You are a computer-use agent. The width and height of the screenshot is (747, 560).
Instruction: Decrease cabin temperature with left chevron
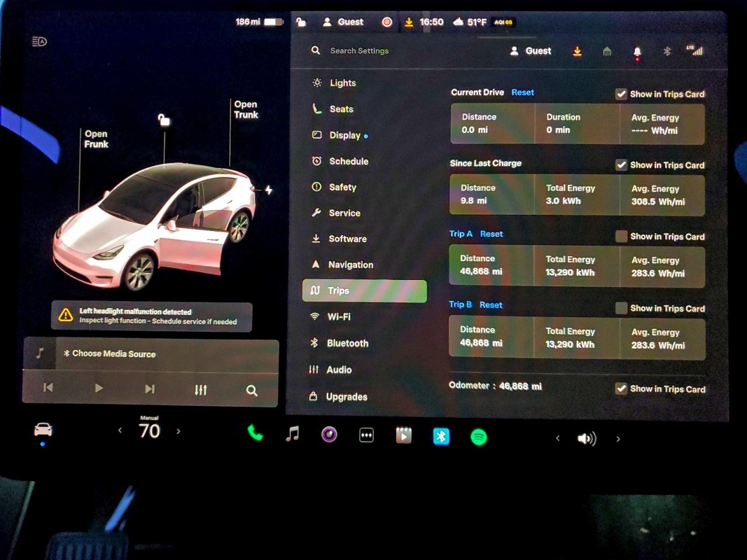(x=120, y=431)
